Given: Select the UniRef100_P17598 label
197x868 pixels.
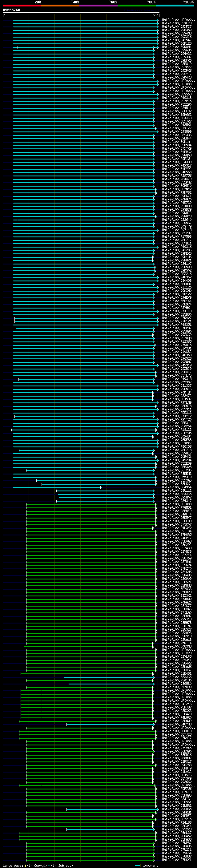Looking at the screenshot, I should pos(177,236).
